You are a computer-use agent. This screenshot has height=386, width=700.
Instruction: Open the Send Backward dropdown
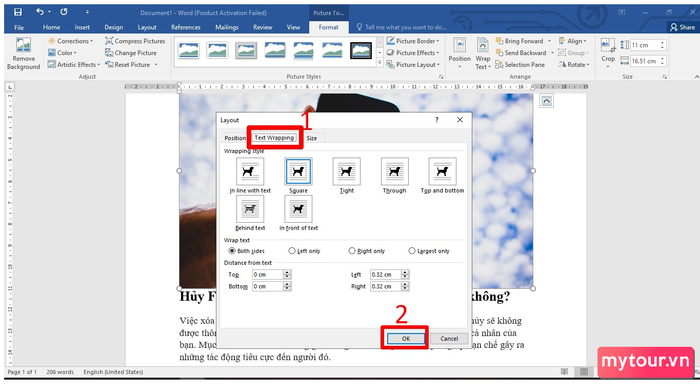click(x=552, y=53)
